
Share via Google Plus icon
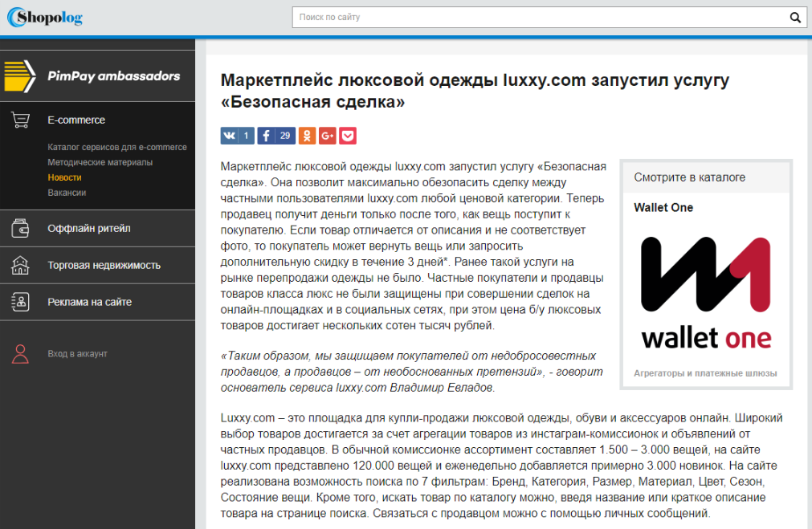(x=327, y=136)
